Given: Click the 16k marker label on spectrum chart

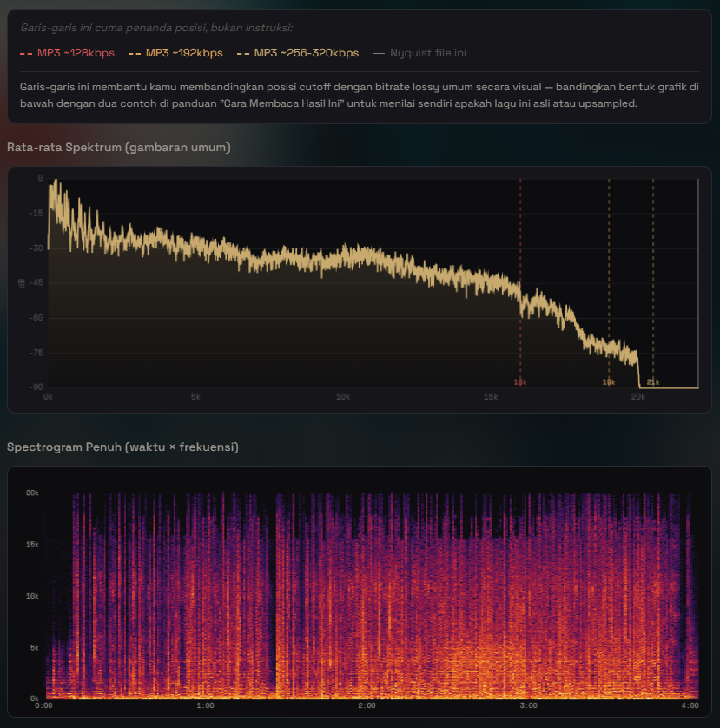Looking at the screenshot, I should [x=520, y=382].
